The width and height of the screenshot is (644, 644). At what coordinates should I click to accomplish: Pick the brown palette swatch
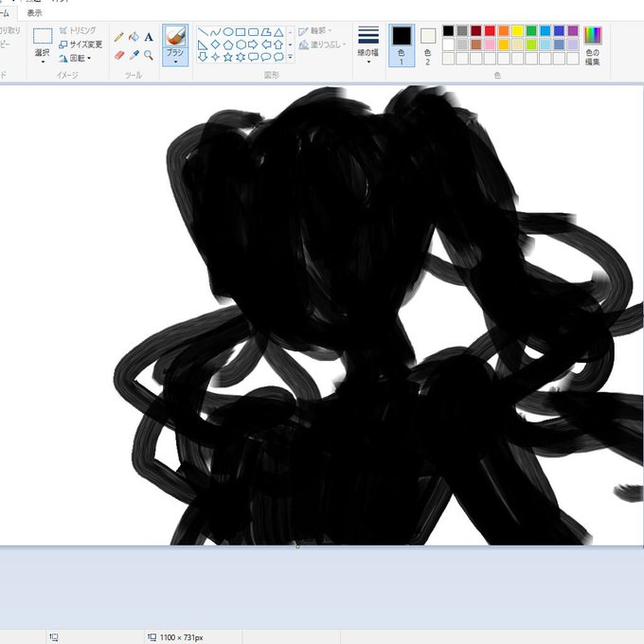click(x=476, y=45)
